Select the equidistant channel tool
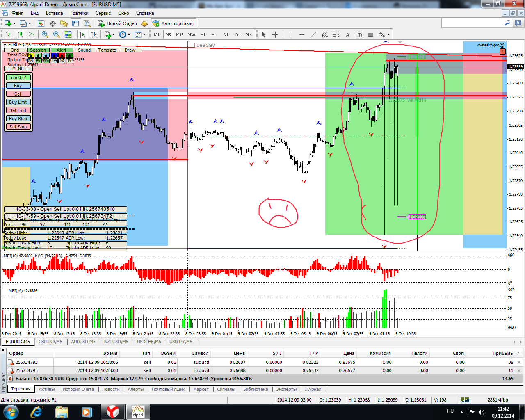The height and width of the screenshot is (420, 525). pyautogui.click(x=324, y=34)
